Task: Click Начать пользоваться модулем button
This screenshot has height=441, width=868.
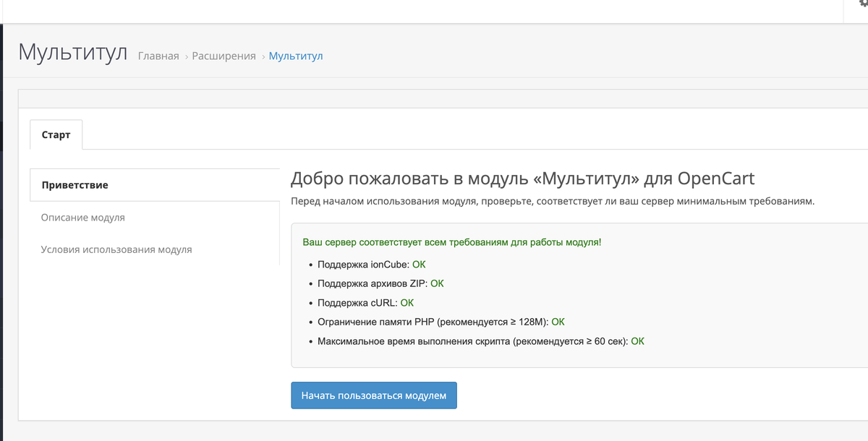Action: coord(374,395)
